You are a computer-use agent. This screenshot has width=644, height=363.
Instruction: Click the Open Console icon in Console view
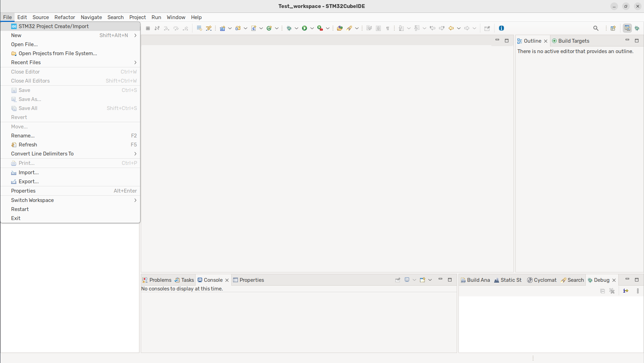coord(422,280)
